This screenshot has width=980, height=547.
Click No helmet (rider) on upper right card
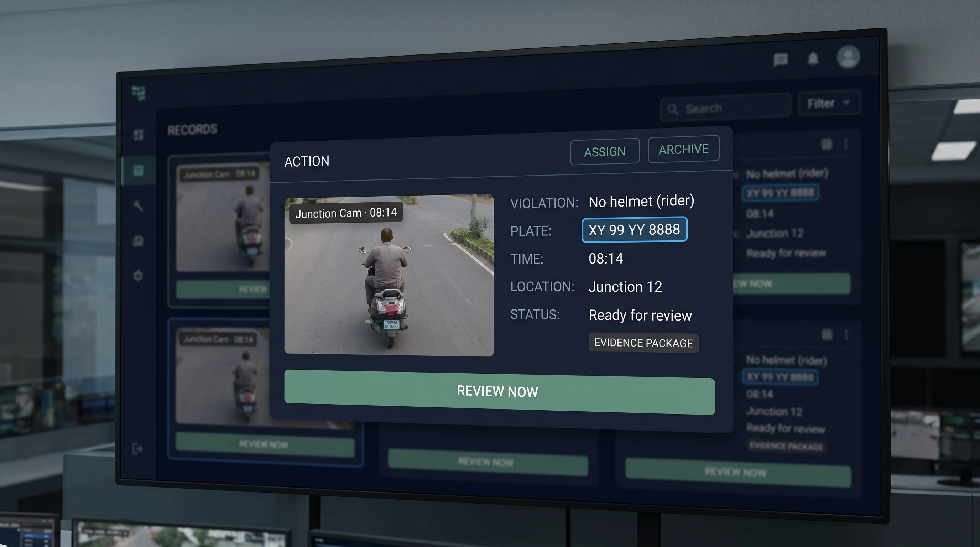(787, 173)
